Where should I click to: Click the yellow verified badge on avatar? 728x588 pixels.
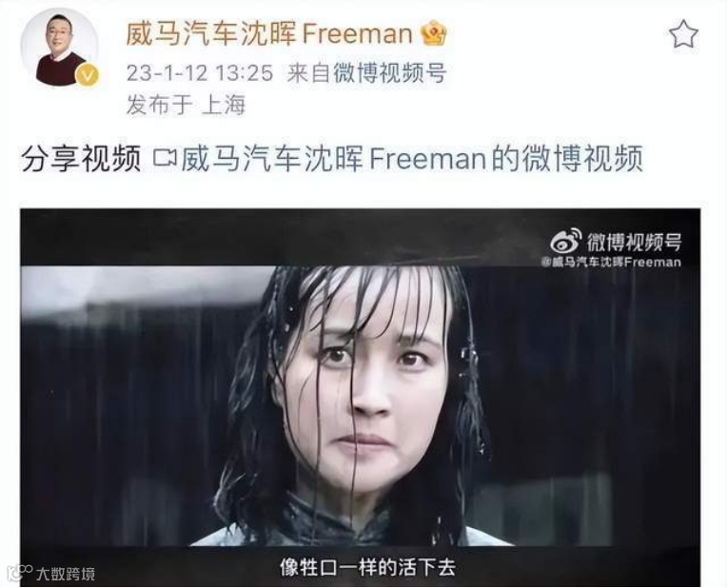click(x=87, y=75)
